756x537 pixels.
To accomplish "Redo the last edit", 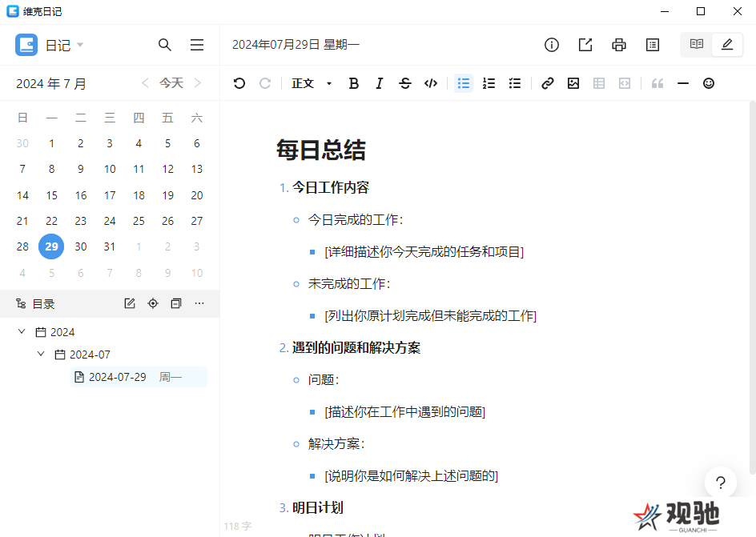I will click(265, 83).
